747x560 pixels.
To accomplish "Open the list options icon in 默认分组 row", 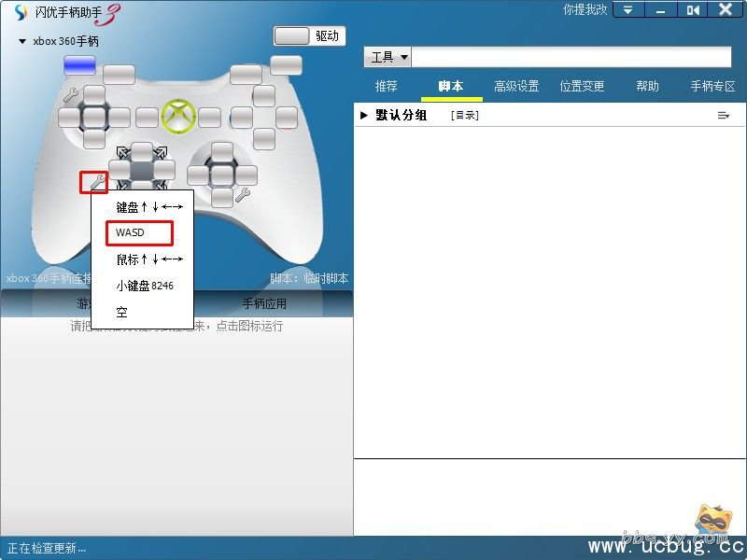I will [723, 115].
